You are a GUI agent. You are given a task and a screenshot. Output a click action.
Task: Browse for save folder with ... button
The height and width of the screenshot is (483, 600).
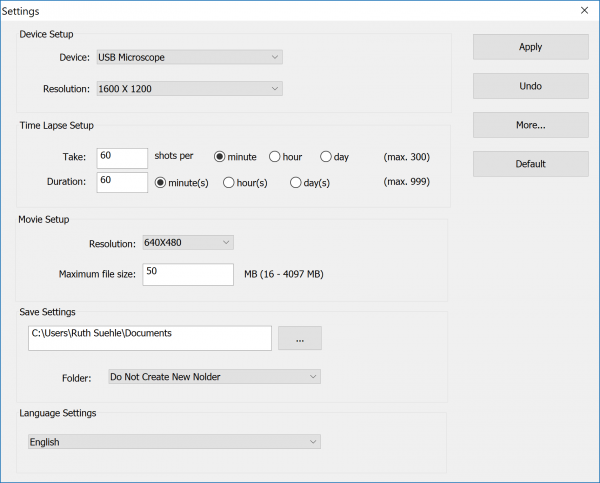click(x=299, y=338)
